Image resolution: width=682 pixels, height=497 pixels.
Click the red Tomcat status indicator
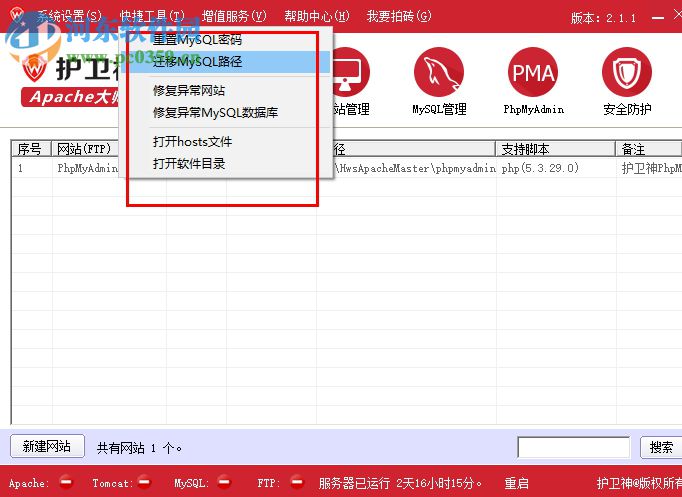click(144, 482)
